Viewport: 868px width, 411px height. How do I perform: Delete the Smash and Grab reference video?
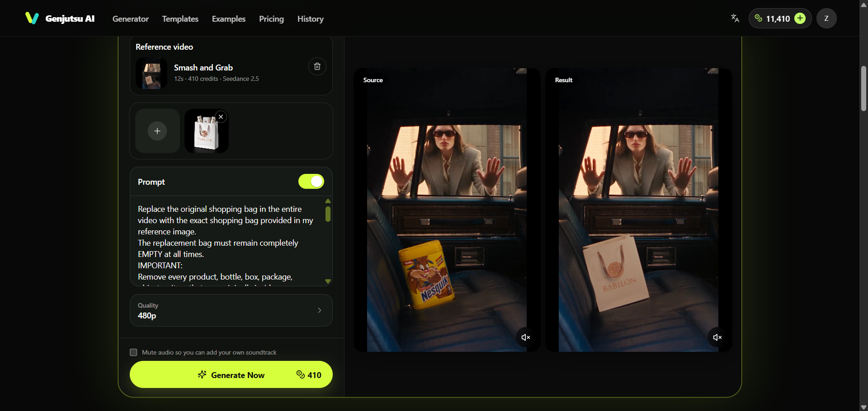[317, 67]
